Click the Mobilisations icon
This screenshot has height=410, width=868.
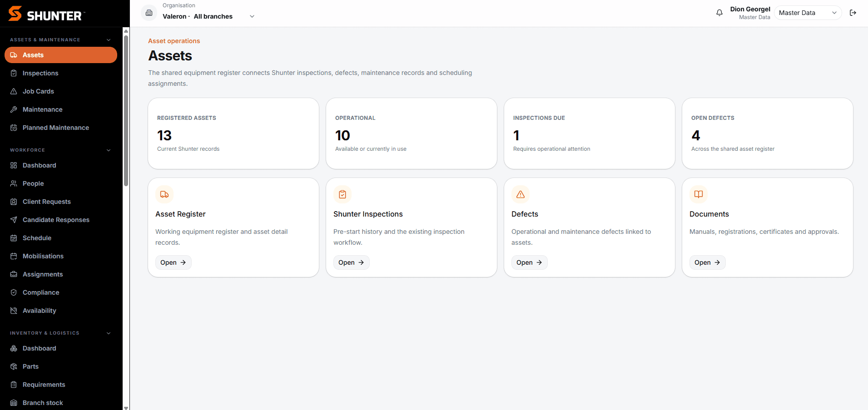(14, 256)
